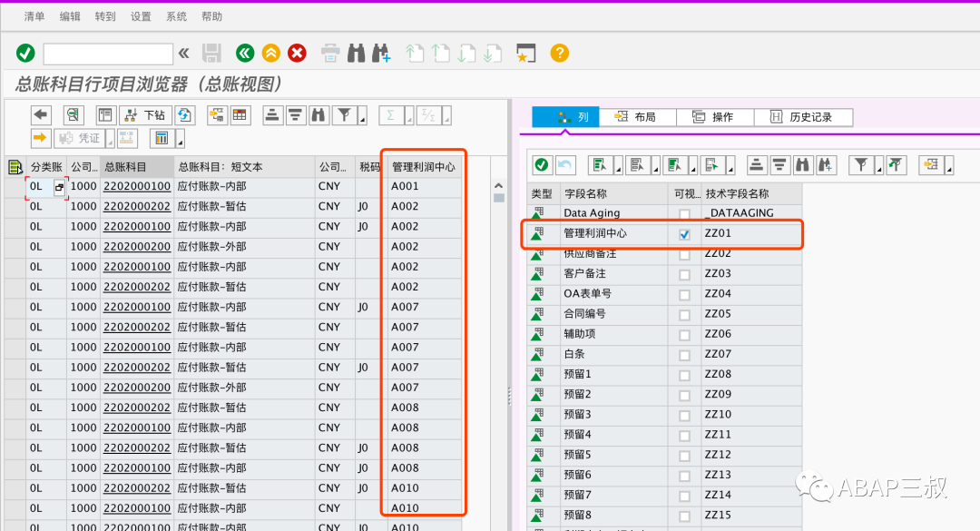Collapse the command field with the « chevron
This screenshot has width=980, height=531.
pyautogui.click(x=183, y=54)
